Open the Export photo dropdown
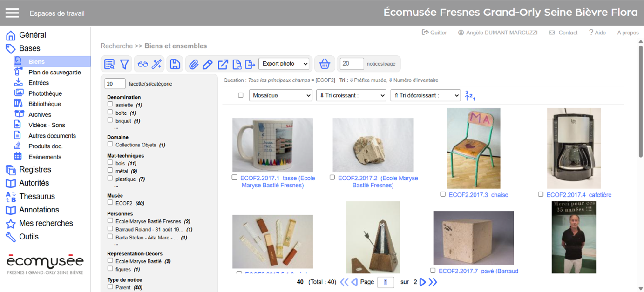This screenshot has height=292, width=644. [284, 64]
